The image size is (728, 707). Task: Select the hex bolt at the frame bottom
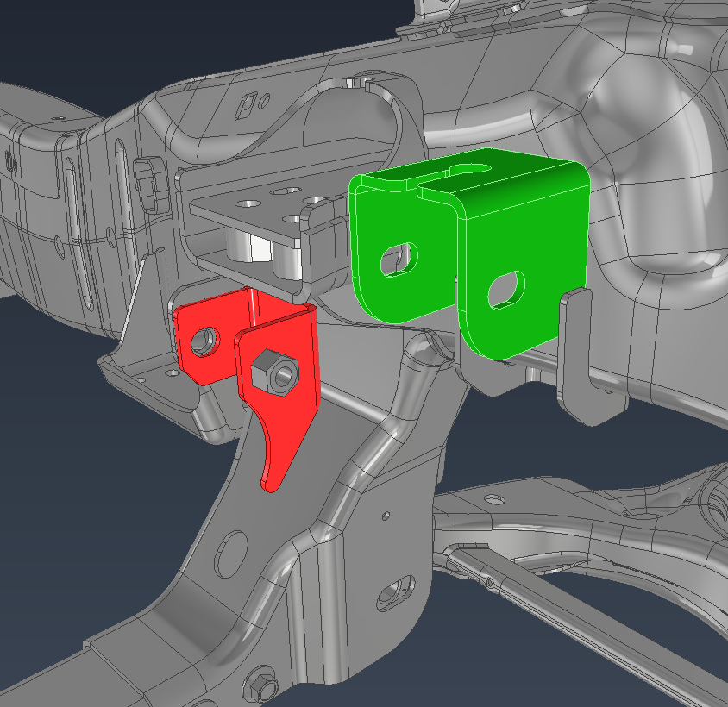pyautogui.click(x=260, y=685)
